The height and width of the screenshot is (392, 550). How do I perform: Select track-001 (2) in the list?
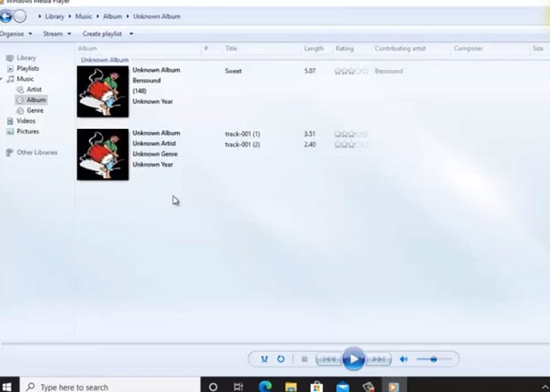[243, 145]
